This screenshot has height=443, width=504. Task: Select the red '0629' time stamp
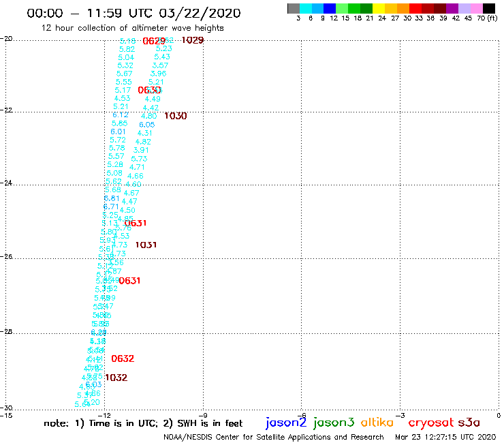pyautogui.click(x=154, y=41)
